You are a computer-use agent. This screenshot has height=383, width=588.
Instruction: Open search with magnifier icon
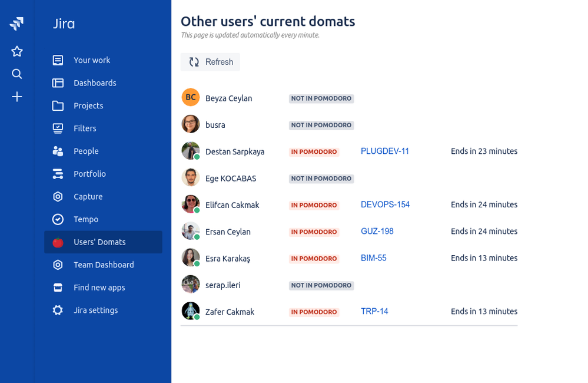coord(17,74)
